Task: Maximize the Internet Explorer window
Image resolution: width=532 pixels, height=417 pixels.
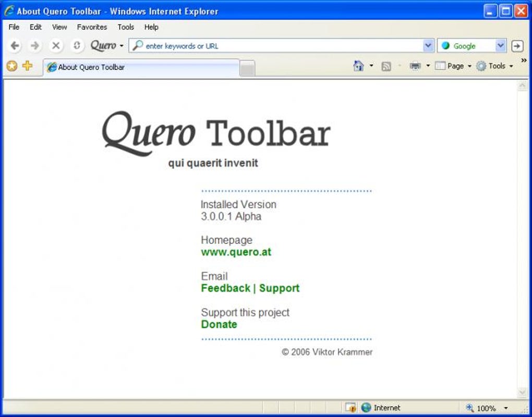Action: (x=505, y=11)
